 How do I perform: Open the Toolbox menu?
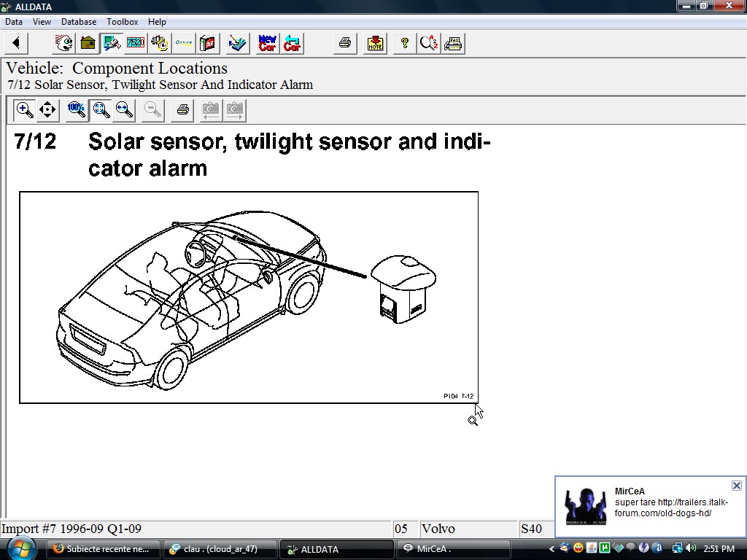[x=122, y=22]
